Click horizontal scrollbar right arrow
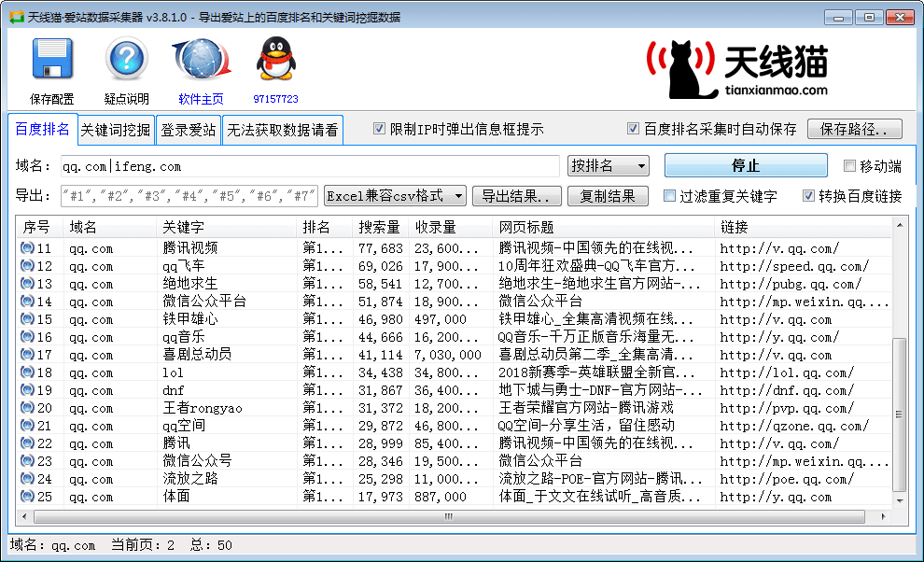Screen dimensions: 924x562 (x=883, y=516)
